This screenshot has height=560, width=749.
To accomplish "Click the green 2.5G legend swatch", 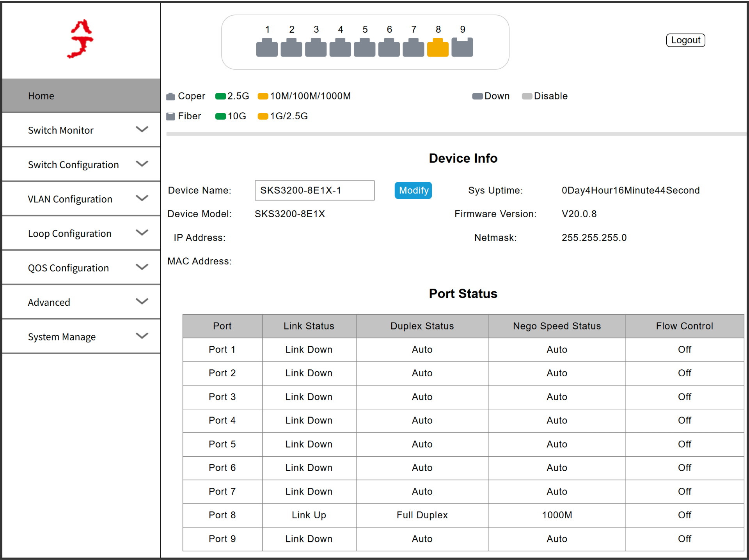I will click(x=221, y=96).
